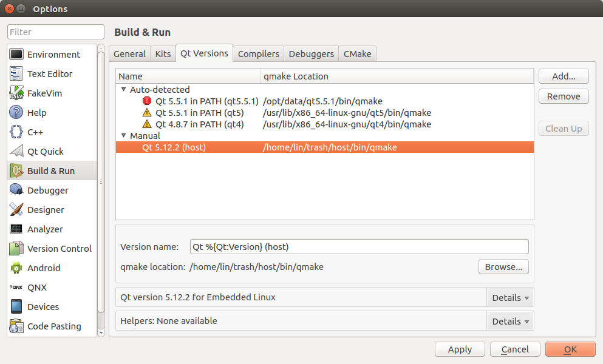Viewport: 603px width, 364px height.
Task: Select the Environment settings category icon
Action: pyautogui.click(x=16, y=54)
